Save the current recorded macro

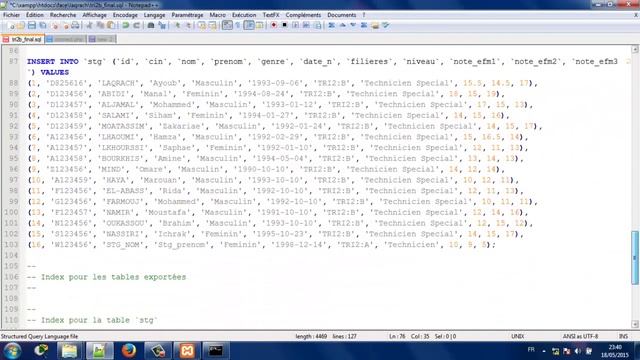[317, 26]
